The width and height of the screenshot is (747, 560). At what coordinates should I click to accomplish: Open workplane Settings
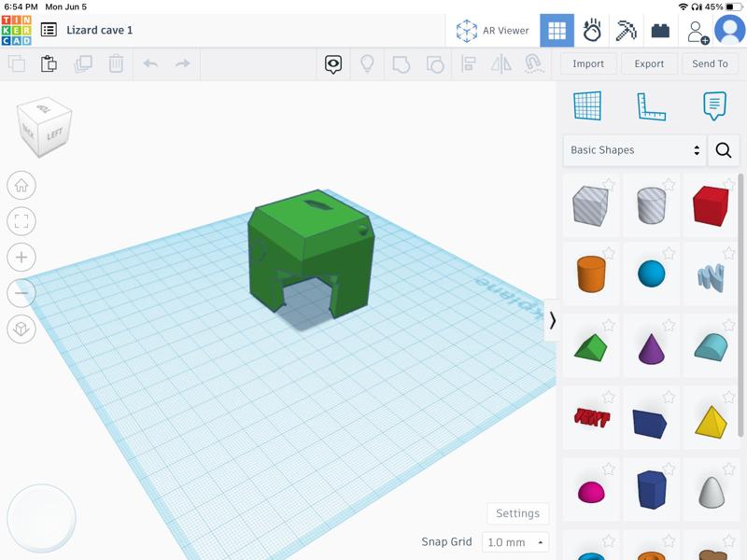(518, 513)
